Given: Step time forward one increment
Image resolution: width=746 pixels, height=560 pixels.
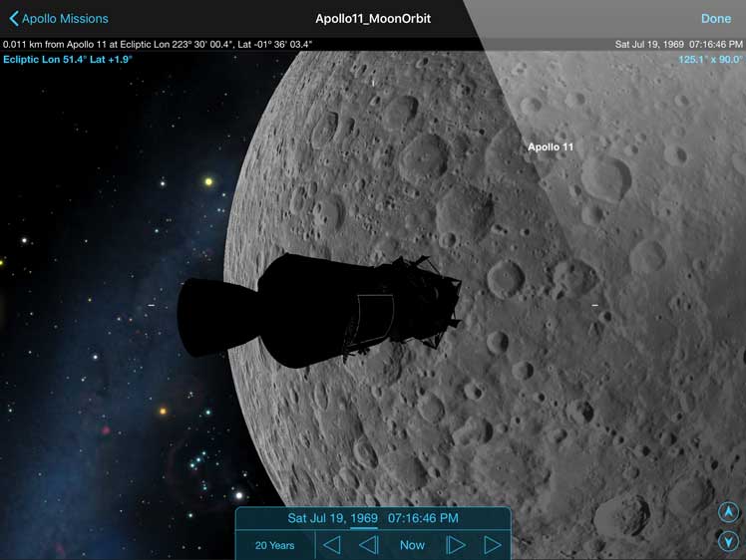Looking at the screenshot, I should click(x=455, y=545).
